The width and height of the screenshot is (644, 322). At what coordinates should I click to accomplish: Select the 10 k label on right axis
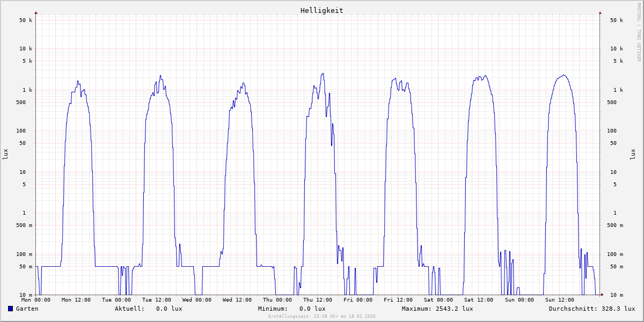tap(617, 49)
